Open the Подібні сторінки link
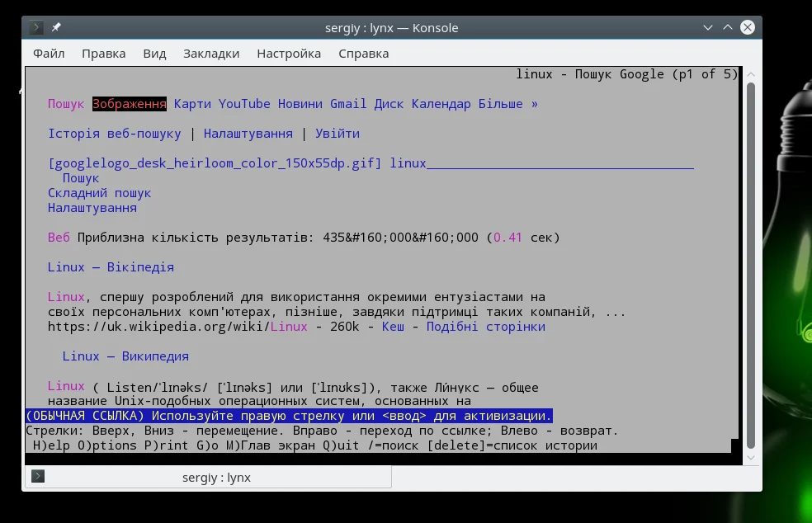This screenshot has height=523, width=812. [486, 327]
